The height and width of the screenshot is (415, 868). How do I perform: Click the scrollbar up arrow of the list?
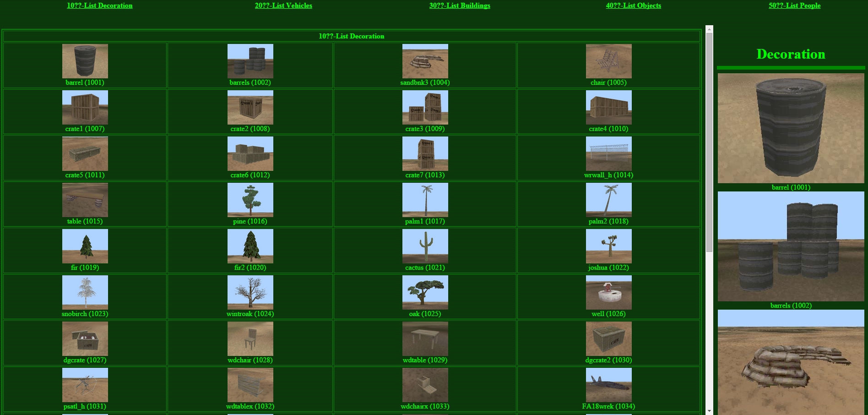coord(709,29)
